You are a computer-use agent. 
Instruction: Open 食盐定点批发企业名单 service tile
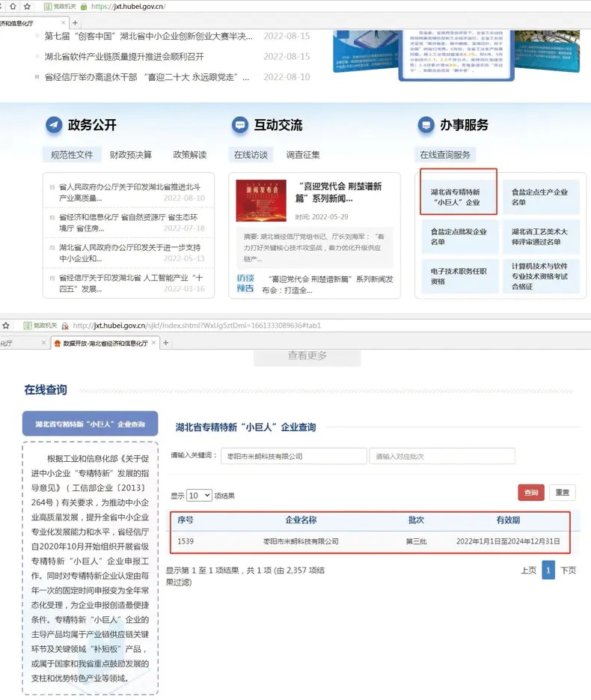[x=459, y=237]
